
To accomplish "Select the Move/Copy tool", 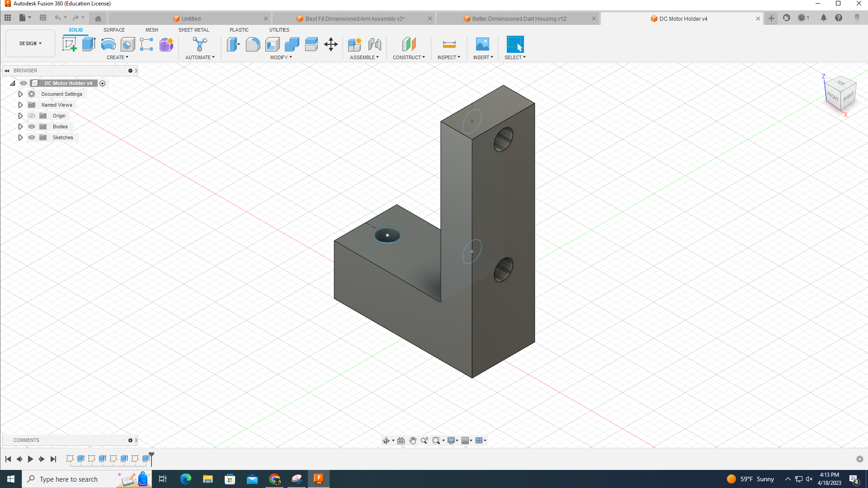I will click(330, 44).
